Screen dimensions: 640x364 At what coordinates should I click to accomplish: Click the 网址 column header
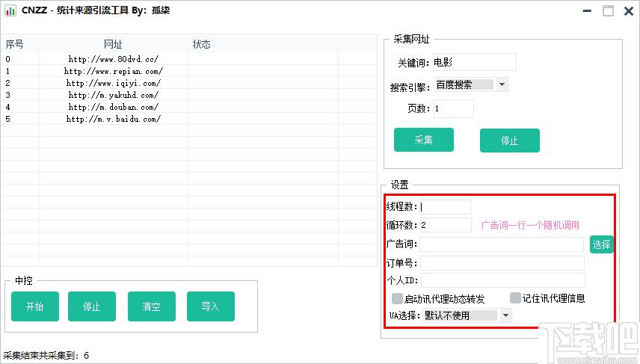pyautogui.click(x=114, y=44)
